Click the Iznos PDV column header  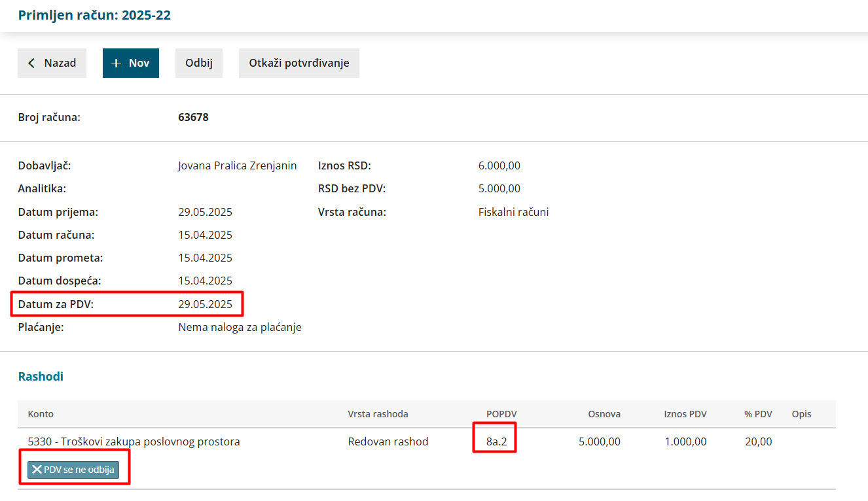point(685,414)
